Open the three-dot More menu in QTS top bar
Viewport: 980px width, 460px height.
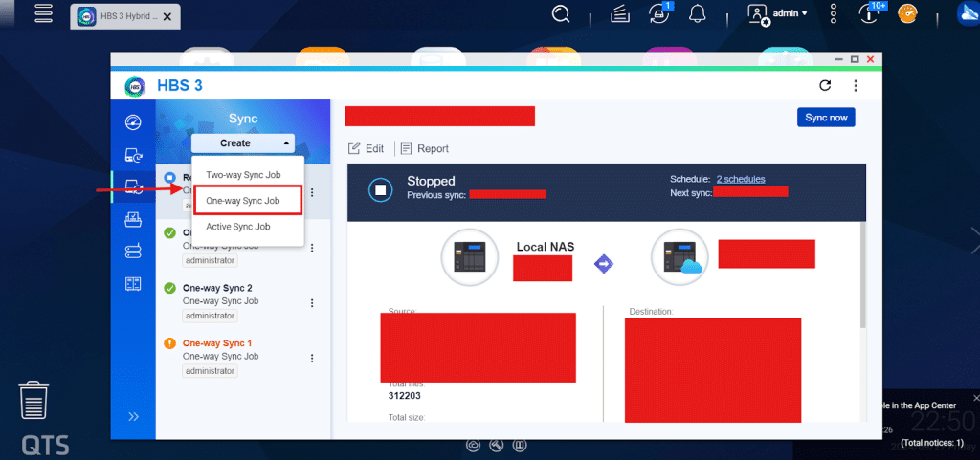(834, 13)
